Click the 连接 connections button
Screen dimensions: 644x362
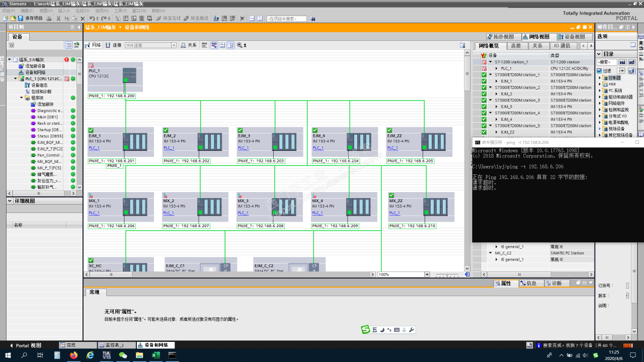[113, 45]
